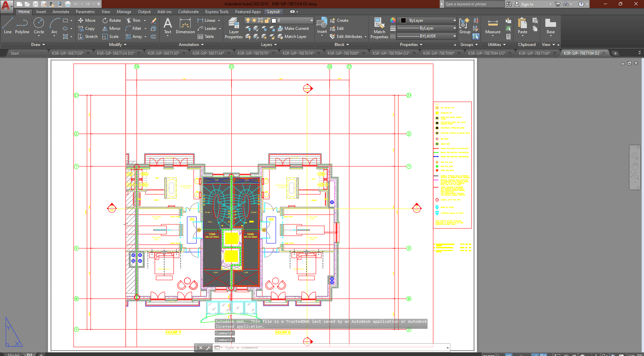Click Sign In
This screenshot has width=644, height=356.
tap(527, 4)
